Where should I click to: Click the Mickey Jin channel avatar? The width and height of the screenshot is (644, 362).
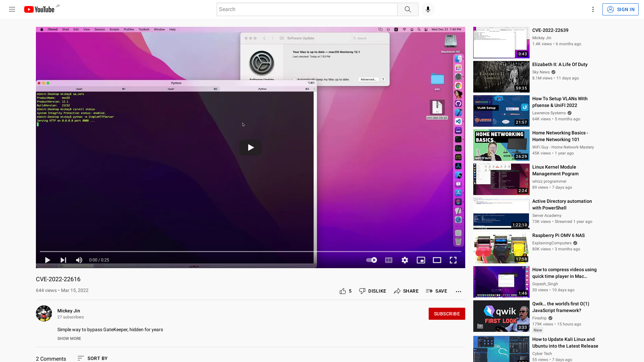44,313
